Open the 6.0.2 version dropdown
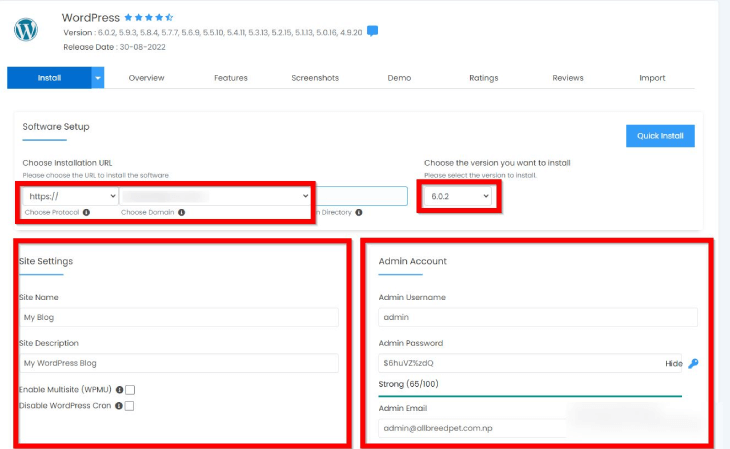This screenshot has height=449, width=730. (458, 196)
